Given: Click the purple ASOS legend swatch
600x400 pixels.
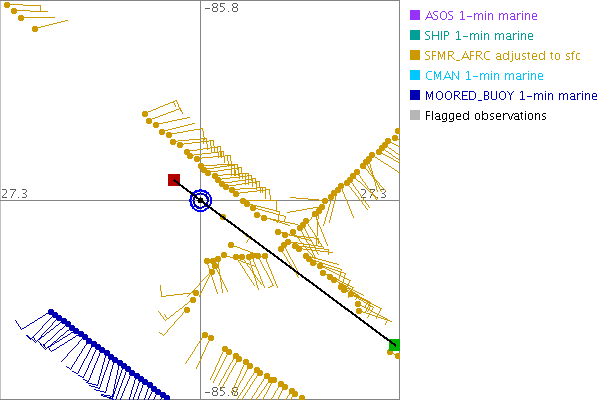Looking at the screenshot, I should click(x=415, y=16).
